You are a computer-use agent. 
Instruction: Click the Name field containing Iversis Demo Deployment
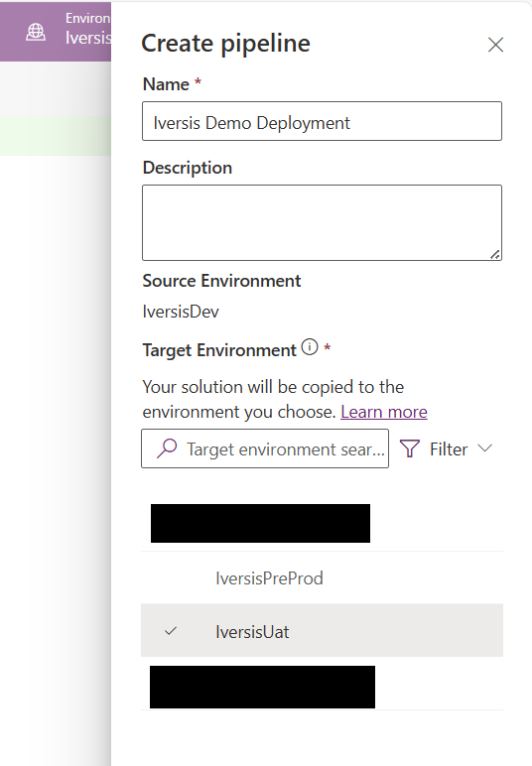click(x=322, y=121)
